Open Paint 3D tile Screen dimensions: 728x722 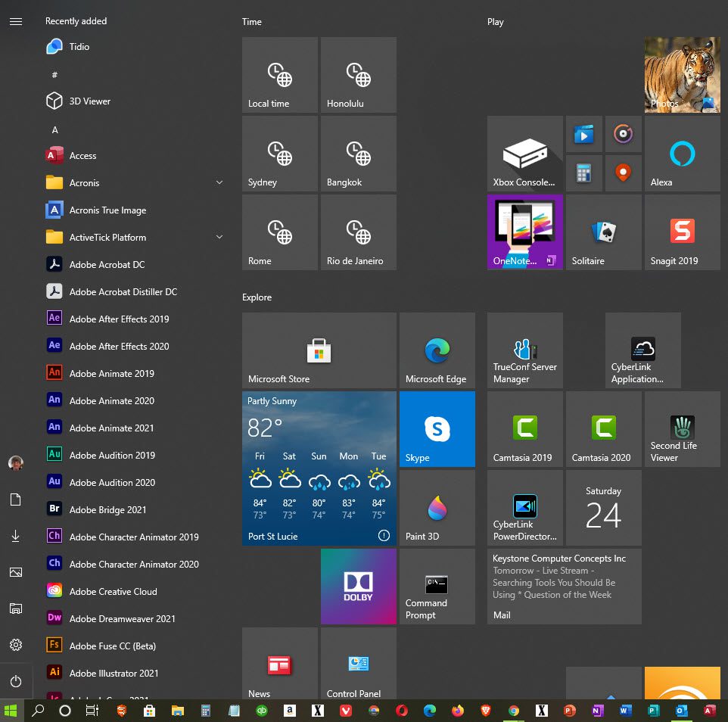coord(437,508)
